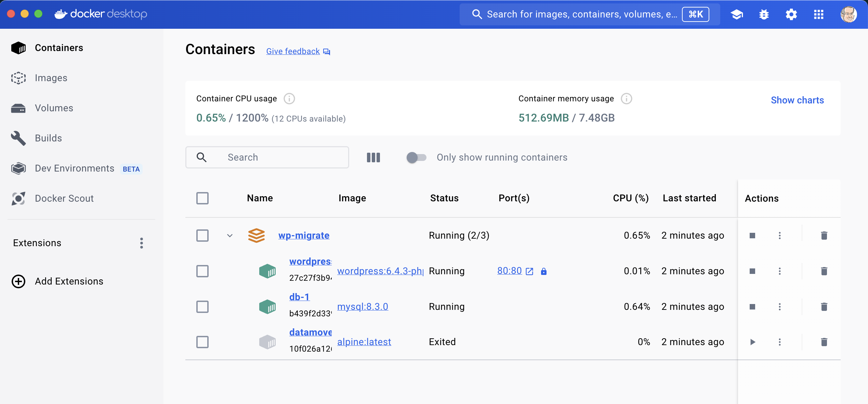Select Add Extensions in the sidebar
The image size is (868, 404).
point(69,281)
